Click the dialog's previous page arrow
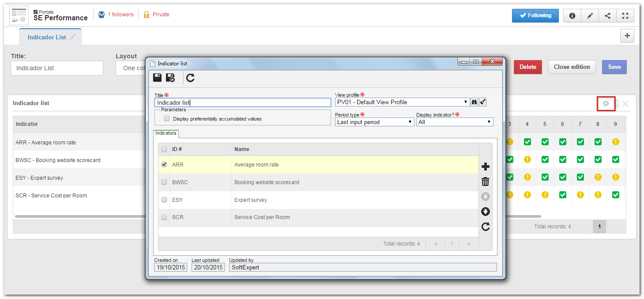Screen dimensions: 644x299 (x=436, y=244)
